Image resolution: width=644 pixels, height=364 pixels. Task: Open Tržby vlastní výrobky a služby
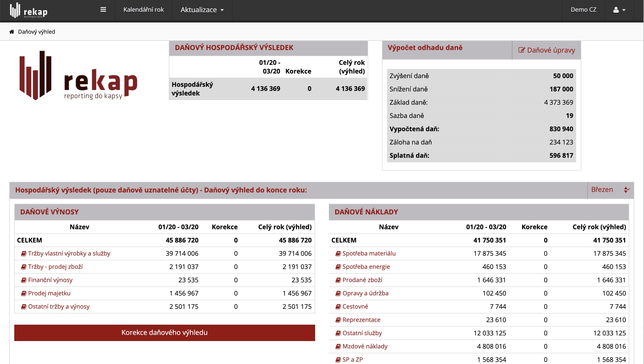click(69, 253)
